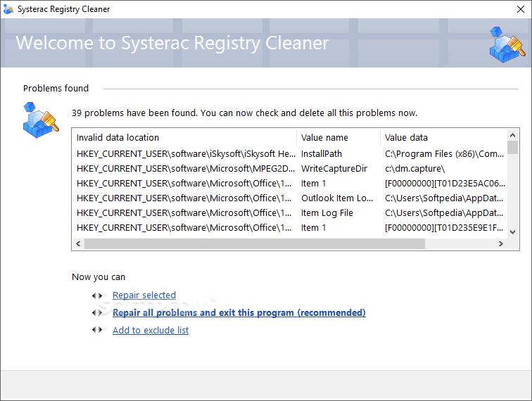The height and width of the screenshot is (401, 532).
Task: Click the cube-and-brush icon beside Problems found
Action: click(x=41, y=120)
